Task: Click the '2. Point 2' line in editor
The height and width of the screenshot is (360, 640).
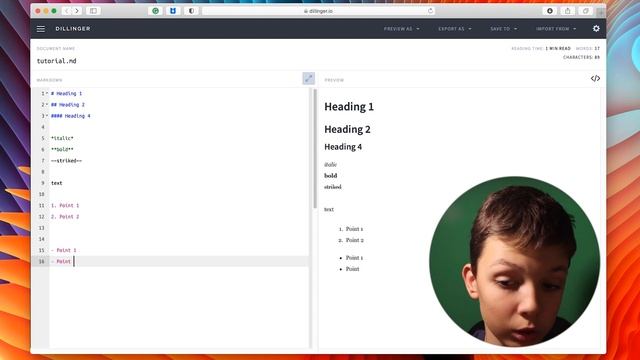Action: 65,217
